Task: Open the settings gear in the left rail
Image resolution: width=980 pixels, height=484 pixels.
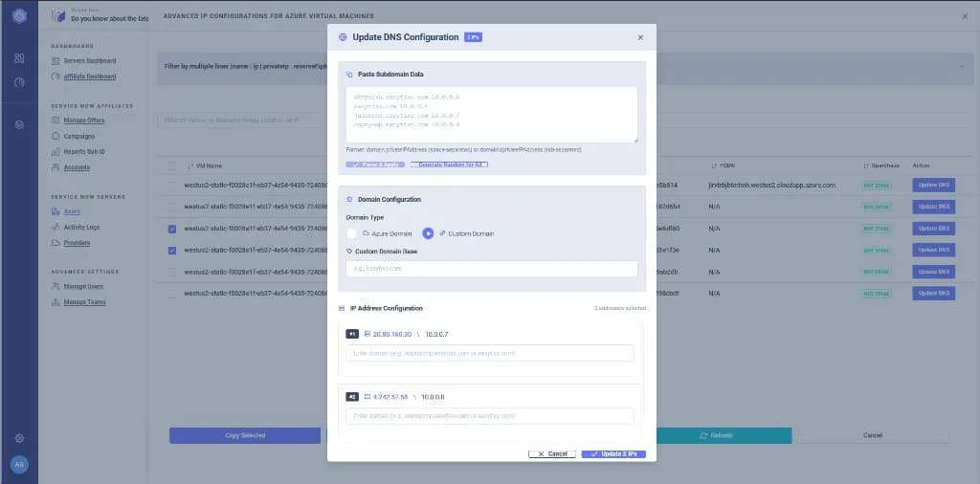Action: [x=19, y=438]
